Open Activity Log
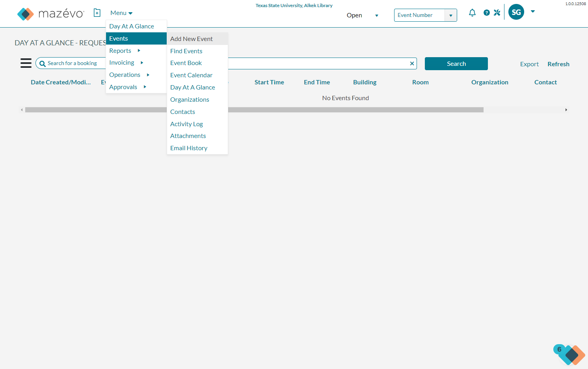588x369 pixels. tap(197, 124)
